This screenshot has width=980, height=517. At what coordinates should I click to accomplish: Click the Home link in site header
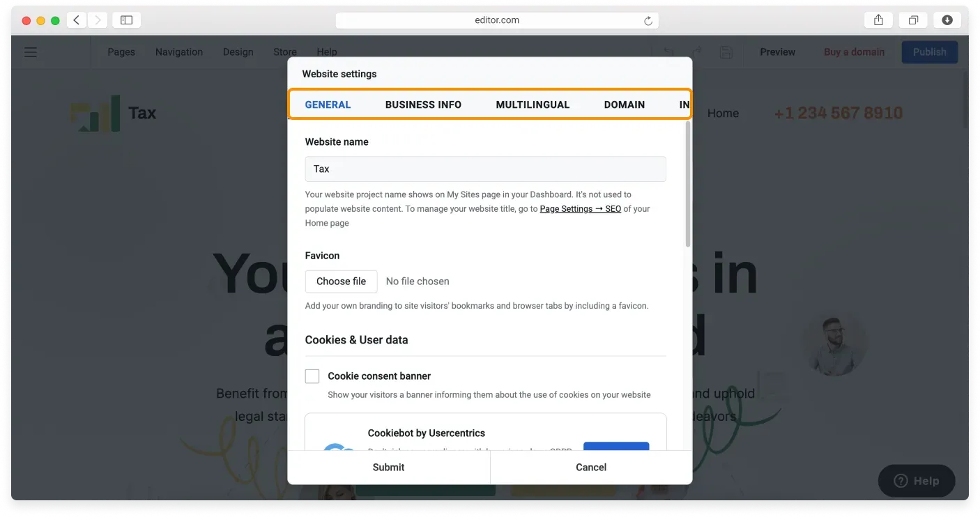(x=723, y=113)
